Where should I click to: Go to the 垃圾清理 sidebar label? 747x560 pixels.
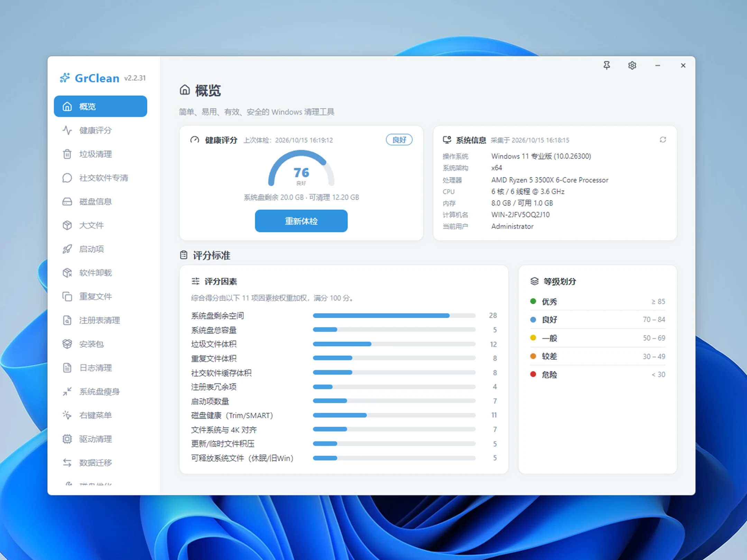click(95, 154)
